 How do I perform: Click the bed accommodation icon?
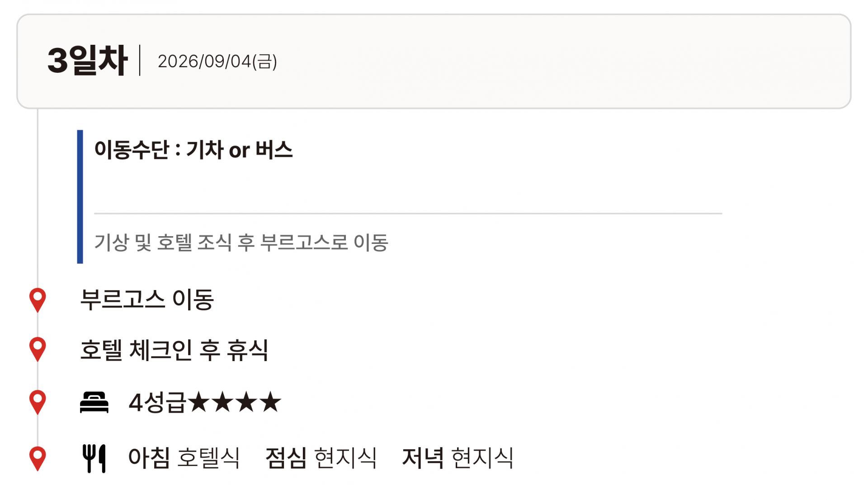tap(94, 402)
